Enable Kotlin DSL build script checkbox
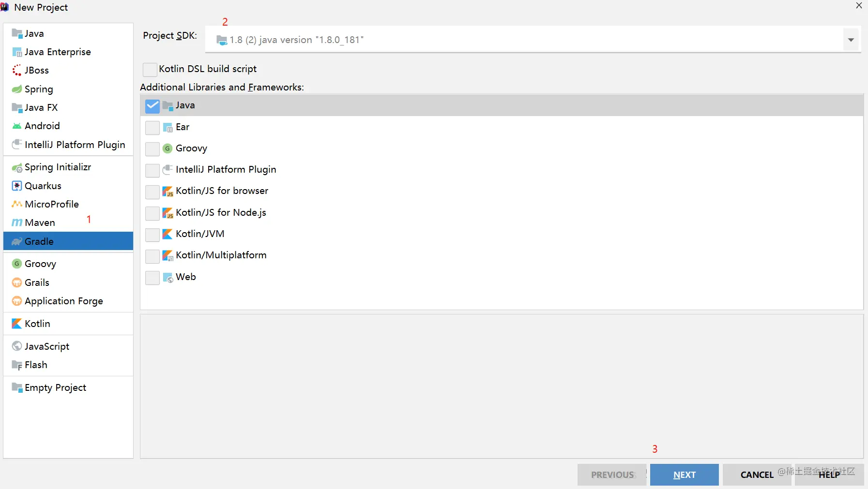This screenshot has height=489, width=868. pos(150,69)
